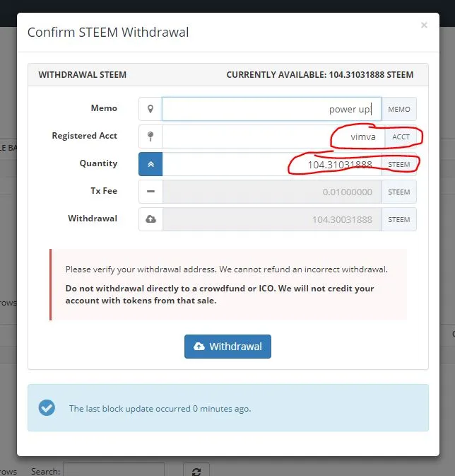Screen dimensions: 455x476
Task: Click the blue double-chevron Quantity button
Action: point(150,164)
